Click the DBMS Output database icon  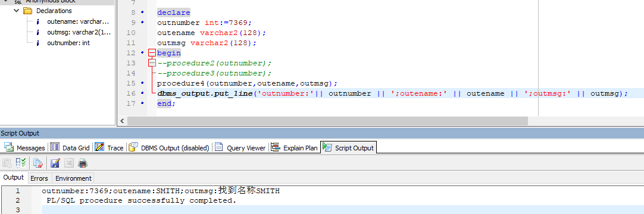(133, 147)
